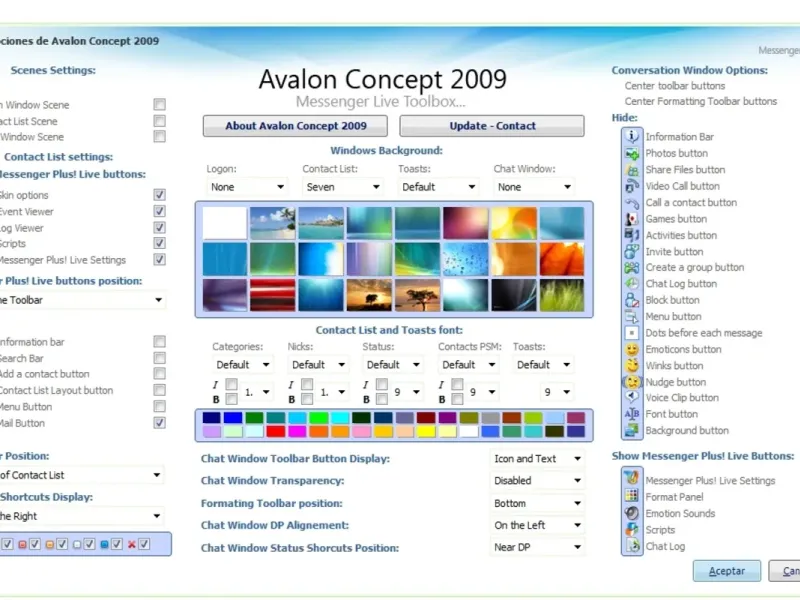Open the Chat Window Toolbar Button Display dropdown

coord(537,459)
